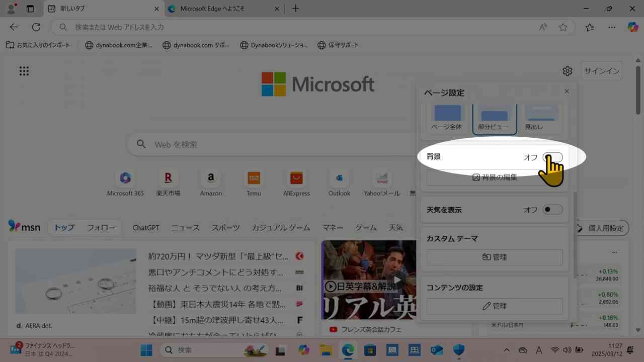Screen dimensions: 644x362
Task: Launch the Outlook quick link tile
Action: pyautogui.click(x=339, y=179)
